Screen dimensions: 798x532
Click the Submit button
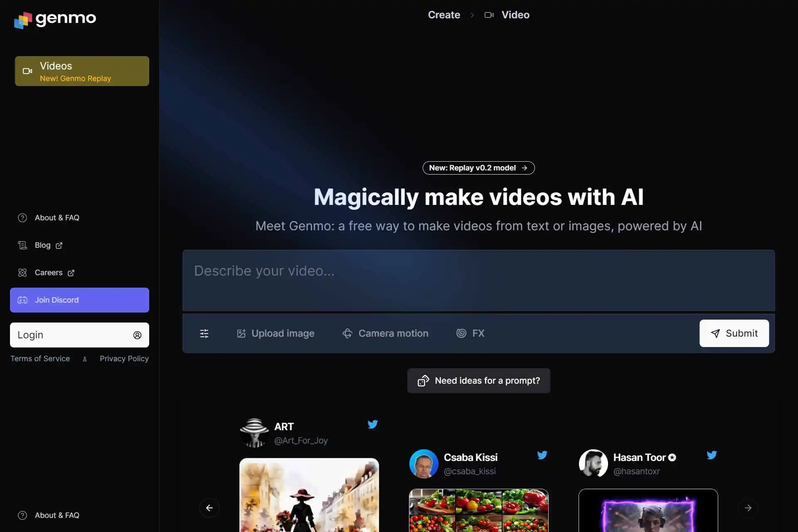[734, 333]
